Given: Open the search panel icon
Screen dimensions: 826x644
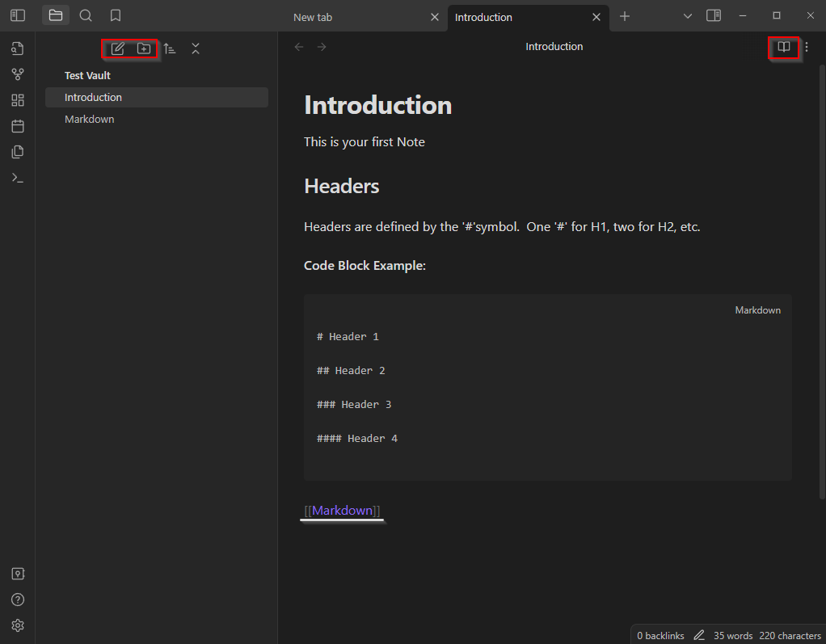Looking at the screenshot, I should pos(86,16).
